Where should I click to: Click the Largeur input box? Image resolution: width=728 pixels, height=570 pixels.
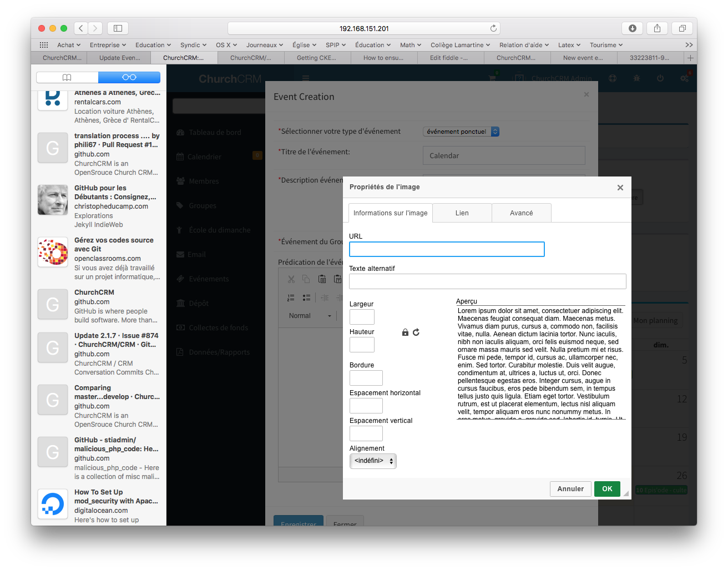point(362,317)
